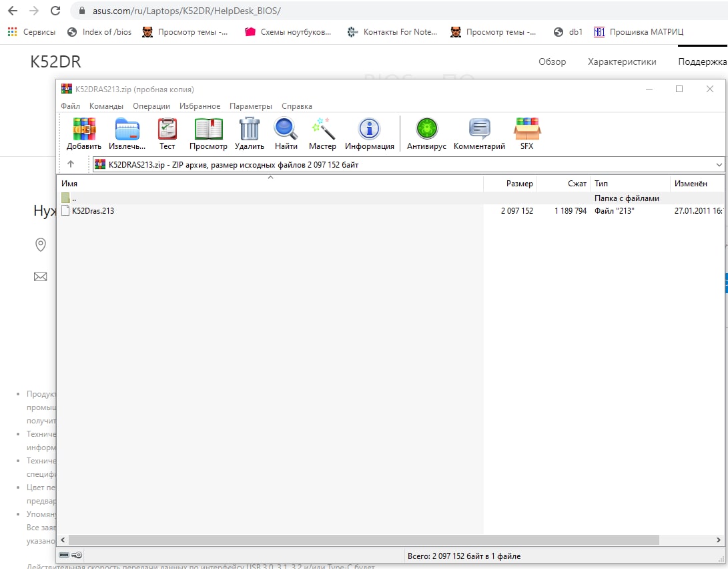The height and width of the screenshot is (569, 728).
Task: Reload the ASUS page
Action: (55, 11)
